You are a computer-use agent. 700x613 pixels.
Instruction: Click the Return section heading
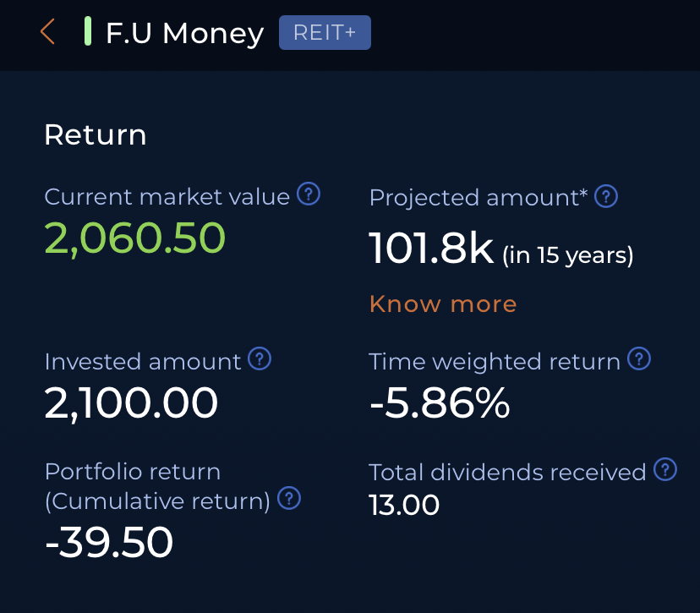(x=96, y=135)
